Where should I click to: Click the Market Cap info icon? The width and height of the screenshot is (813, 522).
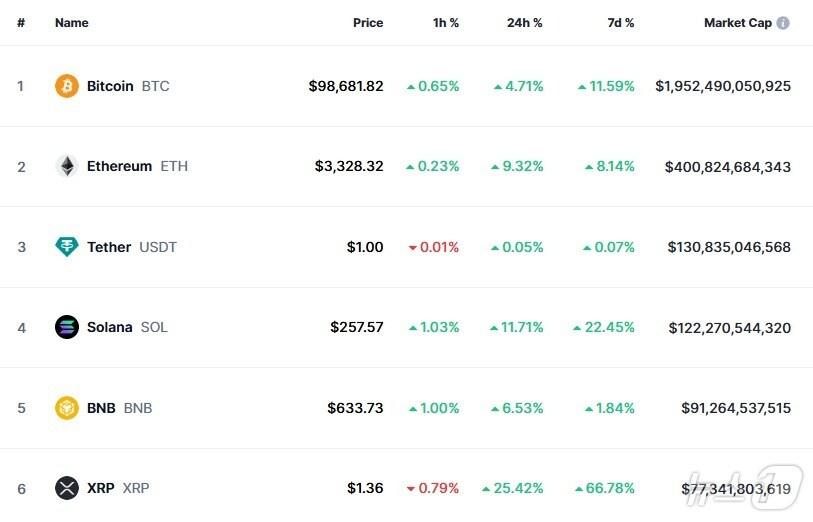point(783,23)
